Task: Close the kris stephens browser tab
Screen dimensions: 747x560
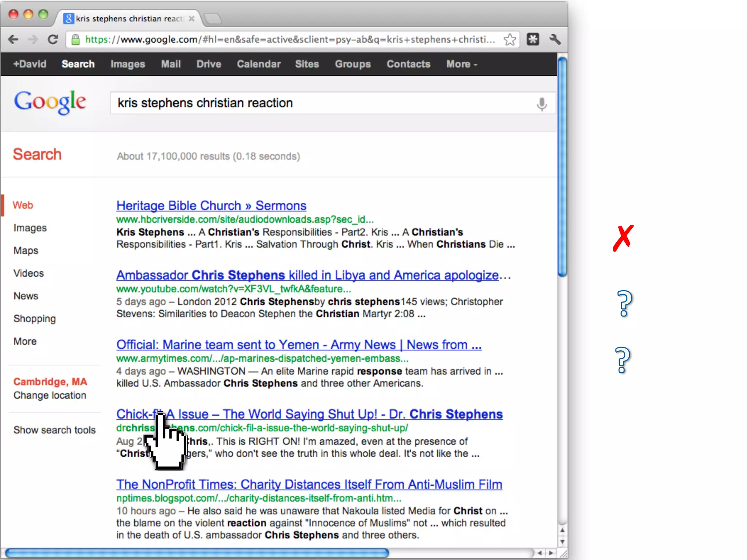Action: pos(191,19)
